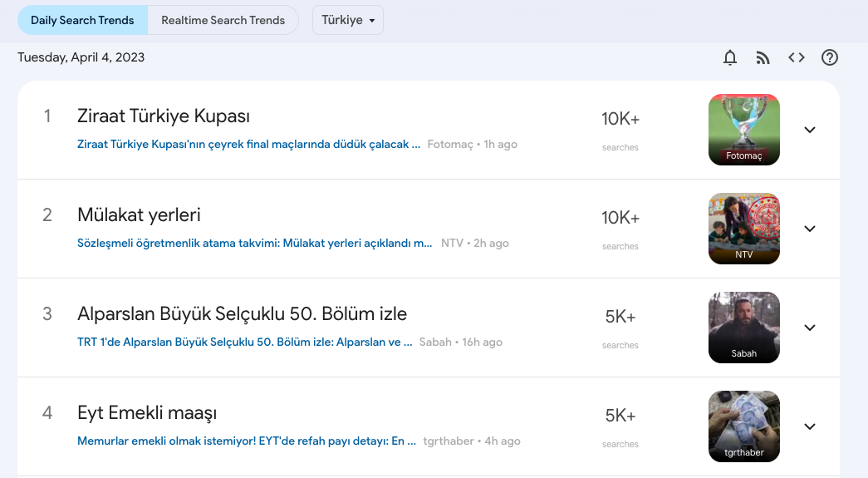This screenshot has width=868, height=478.
Task: Expand the Mülakat yerleri trend row
Action: click(809, 229)
